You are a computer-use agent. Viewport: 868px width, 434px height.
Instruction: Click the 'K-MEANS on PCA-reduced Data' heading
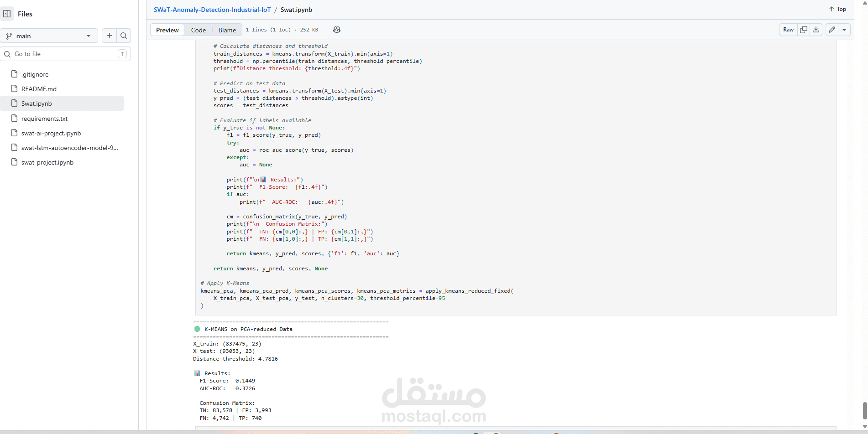pos(248,329)
